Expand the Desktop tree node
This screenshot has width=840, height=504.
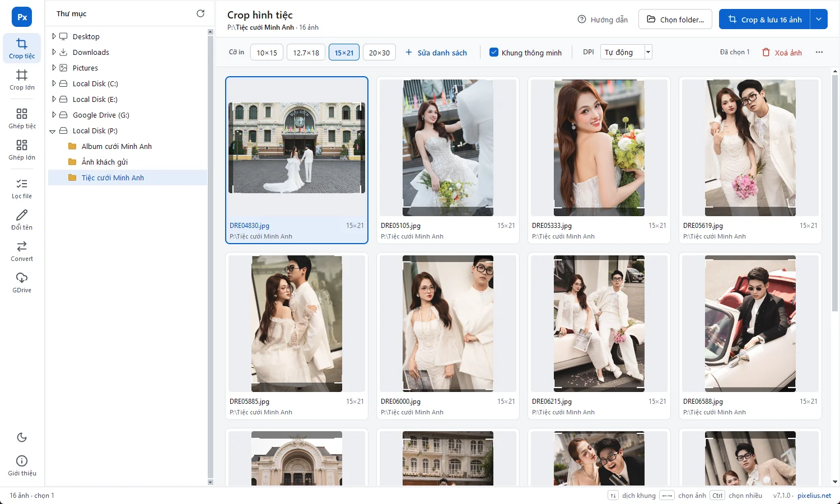(x=54, y=36)
